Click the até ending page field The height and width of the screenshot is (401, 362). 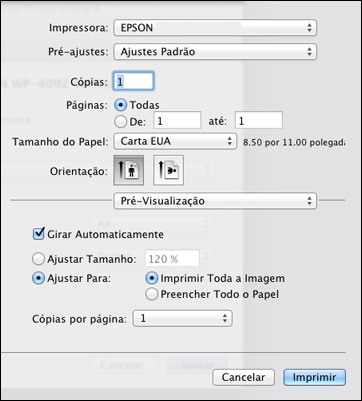click(x=259, y=120)
